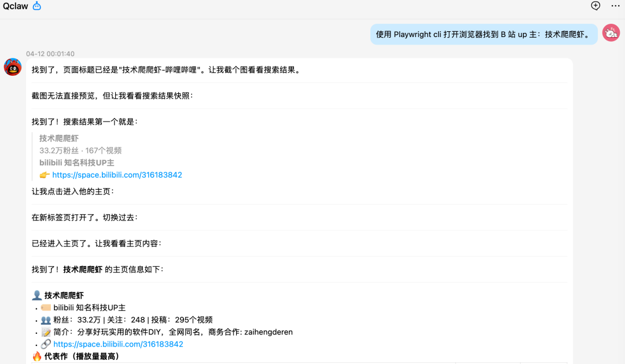Click the heading 代表作（播放量最高）
Image resolution: width=625 pixels, height=364 pixels.
(76, 356)
